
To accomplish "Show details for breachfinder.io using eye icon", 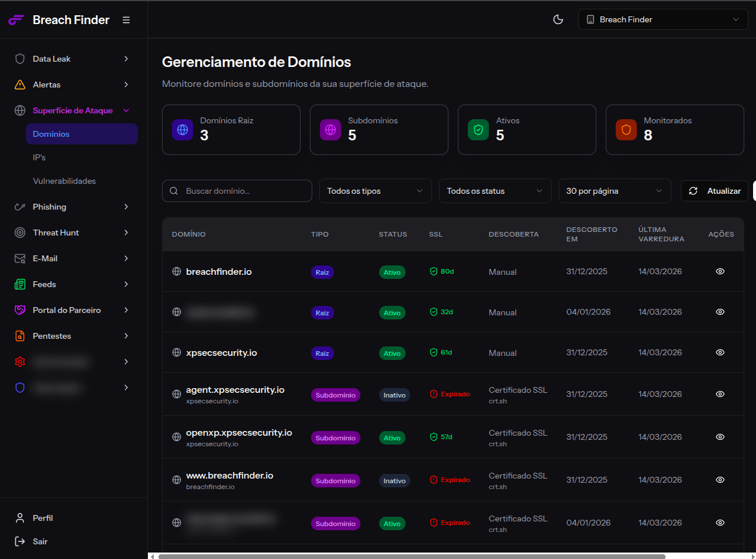I will tap(720, 271).
